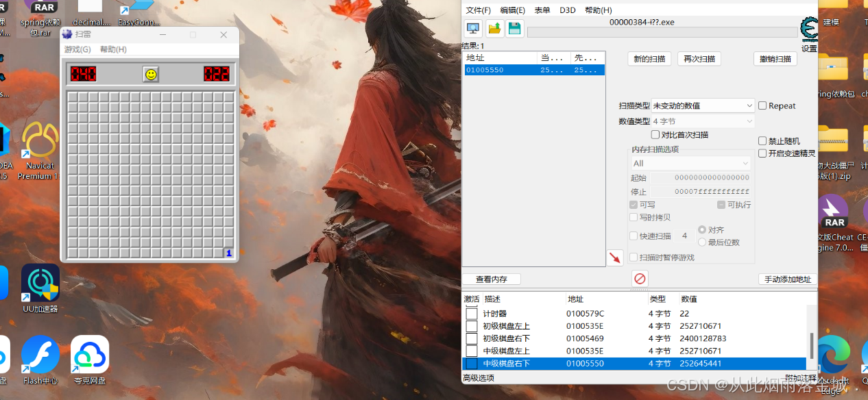
Task: Open EasyConnect desktop shortcut
Action: pyautogui.click(x=136, y=13)
